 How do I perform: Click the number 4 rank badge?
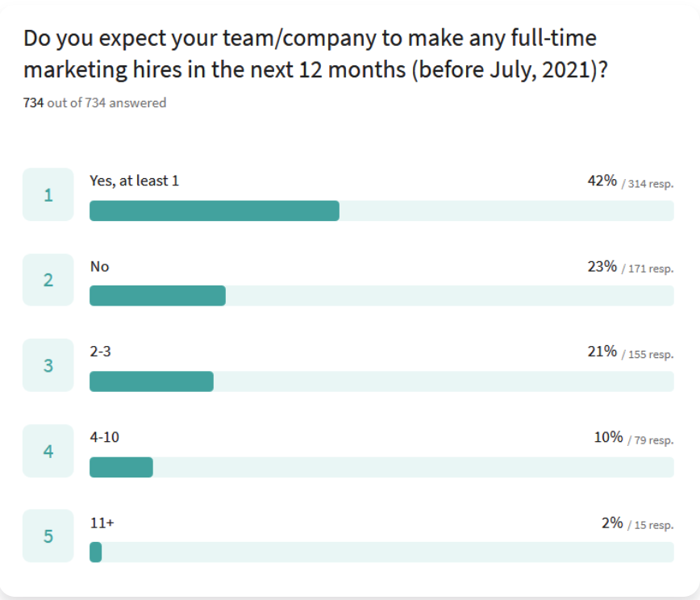(48, 451)
